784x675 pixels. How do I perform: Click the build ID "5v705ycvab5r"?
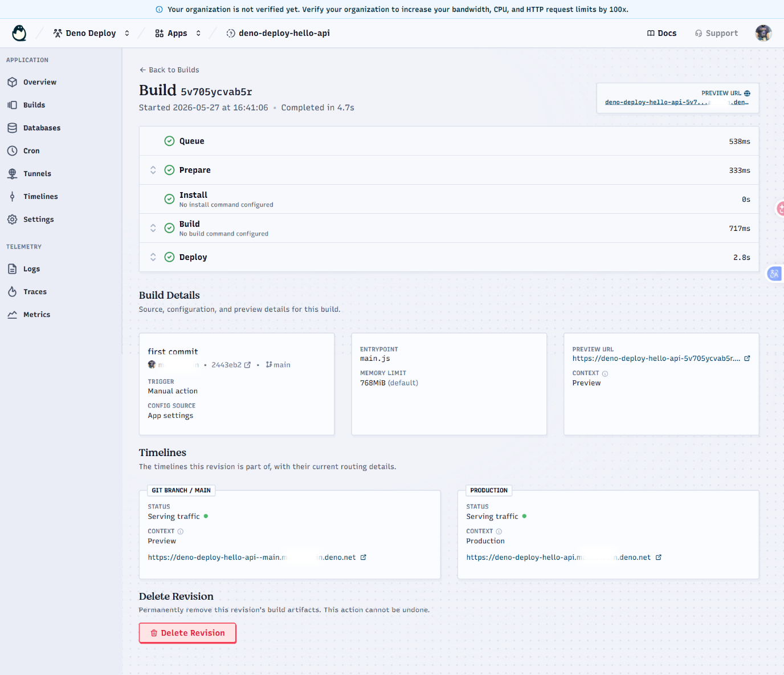pyautogui.click(x=217, y=92)
